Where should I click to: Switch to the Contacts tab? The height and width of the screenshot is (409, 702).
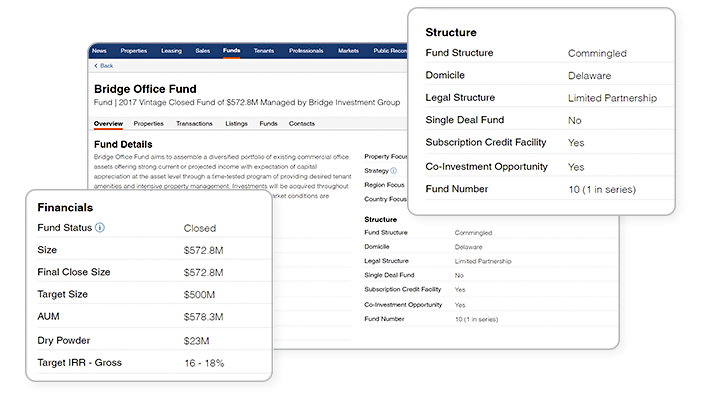click(x=301, y=124)
